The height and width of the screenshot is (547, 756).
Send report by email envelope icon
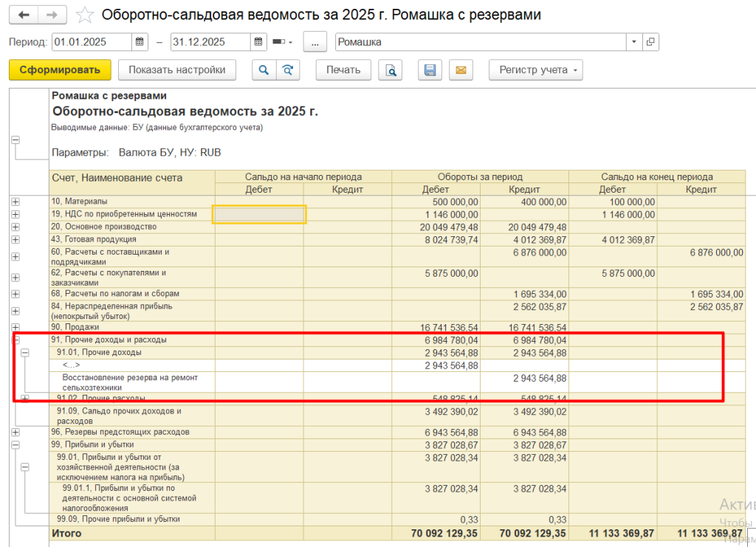tap(461, 70)
